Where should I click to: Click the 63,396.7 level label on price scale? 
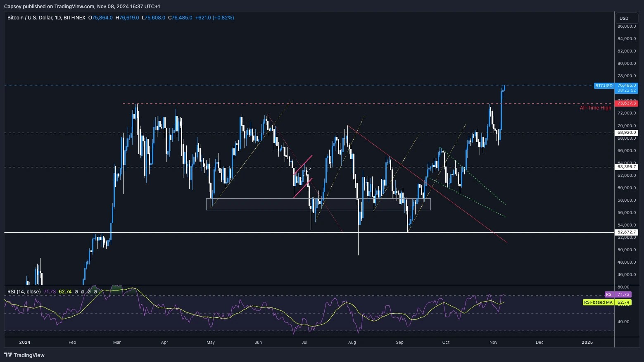pos(626,167)
